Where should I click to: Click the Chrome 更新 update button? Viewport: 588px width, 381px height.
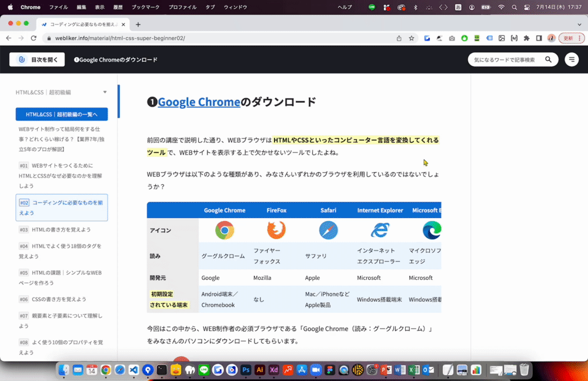572,38
